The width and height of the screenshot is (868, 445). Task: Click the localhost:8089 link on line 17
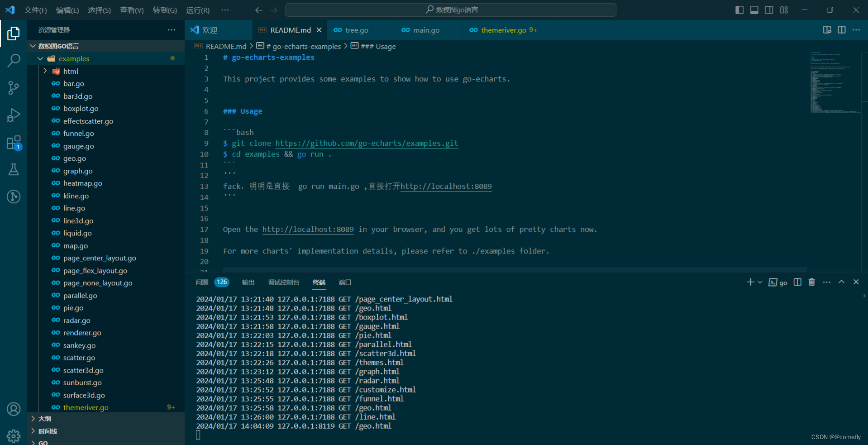pos(308,230)
